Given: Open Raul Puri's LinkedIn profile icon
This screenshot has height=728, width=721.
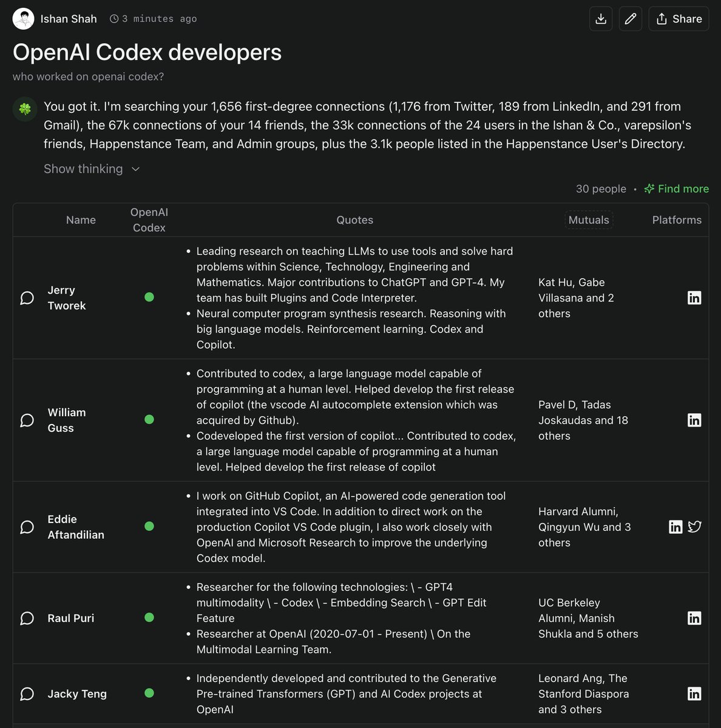Looking at the screenshot, I should click(694, 618).
